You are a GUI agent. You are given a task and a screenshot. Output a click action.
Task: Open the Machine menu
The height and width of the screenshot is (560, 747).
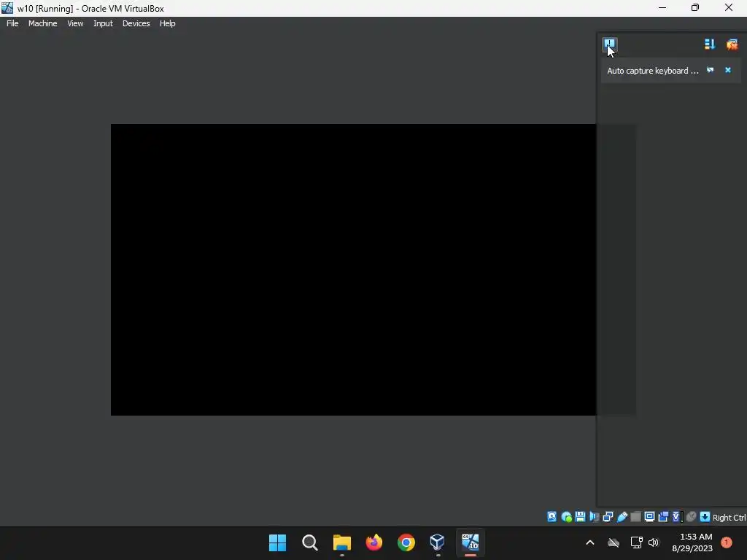43,23
